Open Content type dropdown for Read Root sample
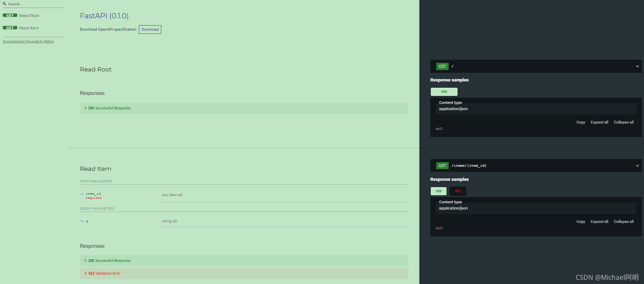The image size is (644, 284). point(536,109)
